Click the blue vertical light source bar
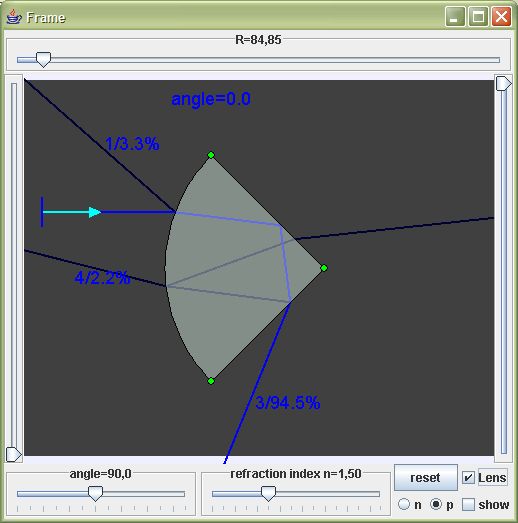Viewport: 518px width, 523px height. coord(42,212)
